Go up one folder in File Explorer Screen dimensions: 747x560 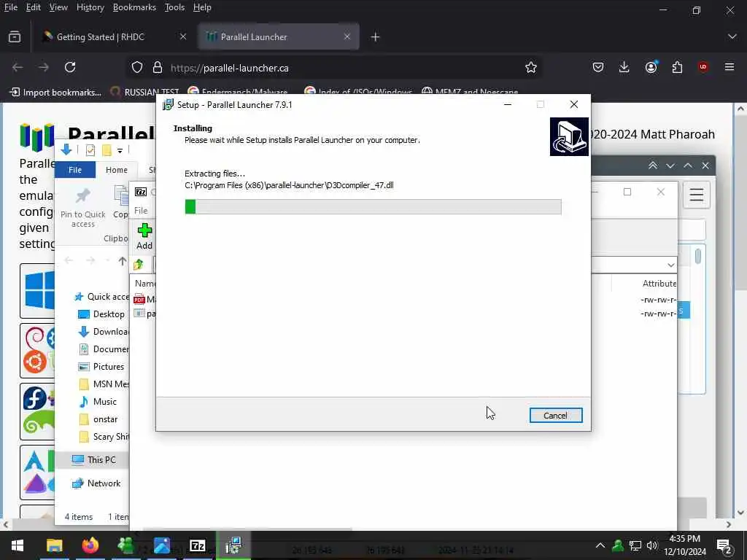pos(123,261)
